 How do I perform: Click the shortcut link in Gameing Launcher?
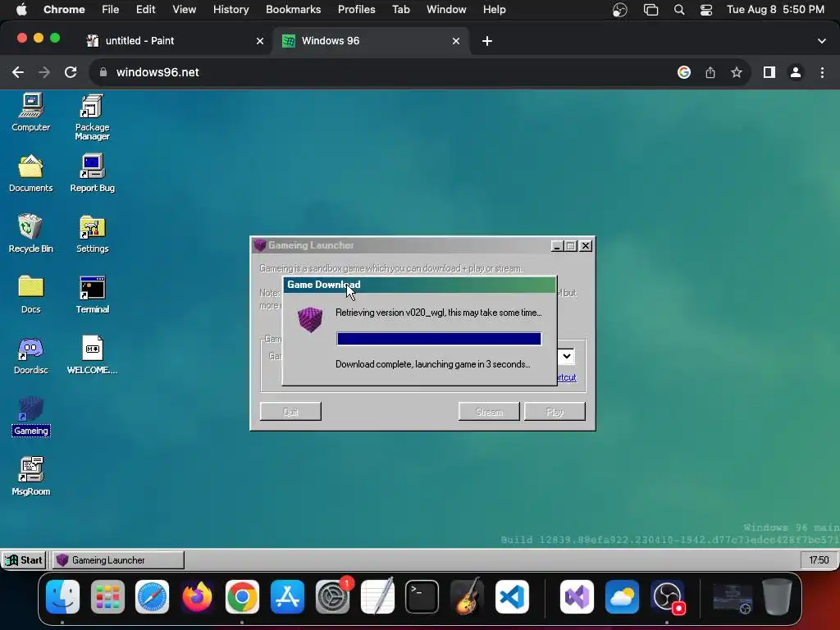coord(566,377)
